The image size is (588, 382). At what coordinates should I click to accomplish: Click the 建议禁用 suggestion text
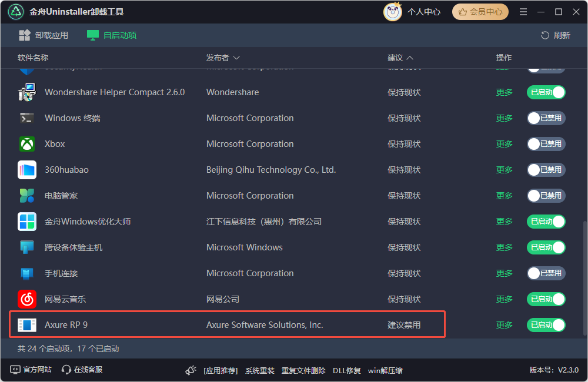(x=404, y=325)
